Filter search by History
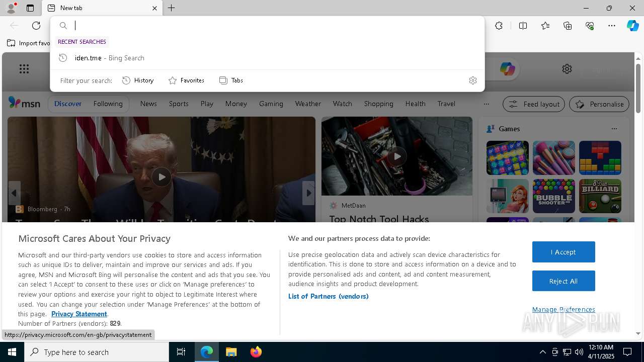644x362 pixels. [138, 80]
